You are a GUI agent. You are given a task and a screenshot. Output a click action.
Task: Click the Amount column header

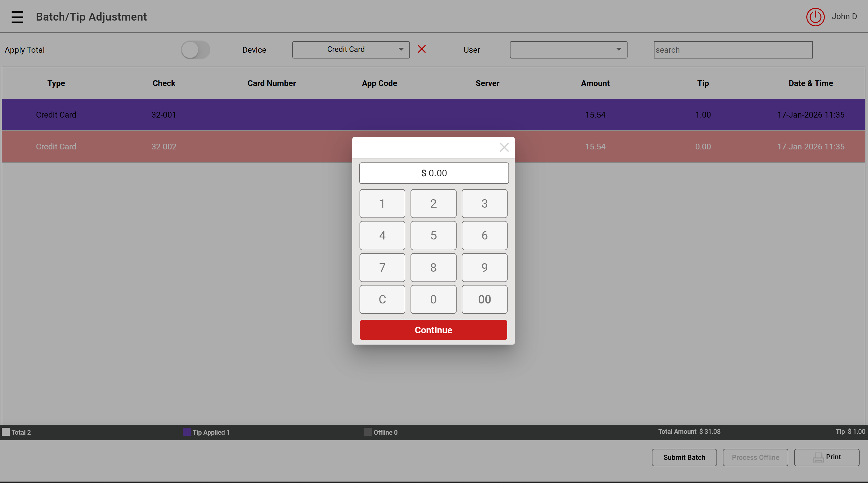(595, 83)
